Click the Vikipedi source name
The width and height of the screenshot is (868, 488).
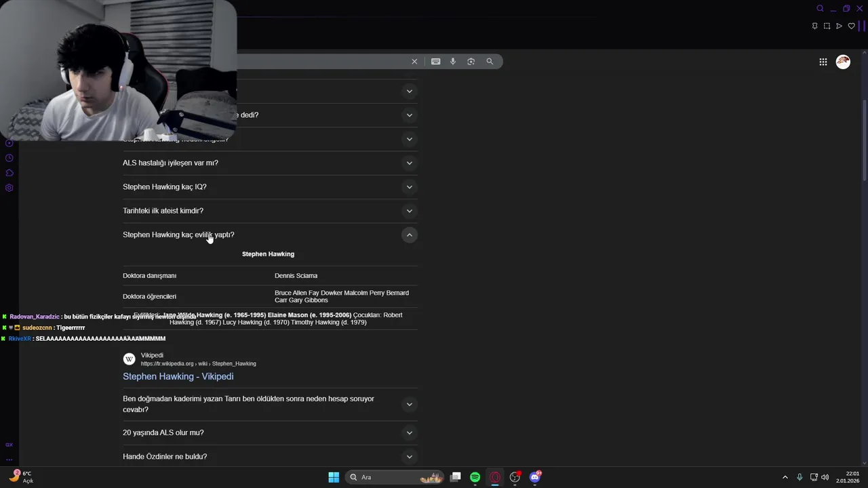tap(152, 355)
